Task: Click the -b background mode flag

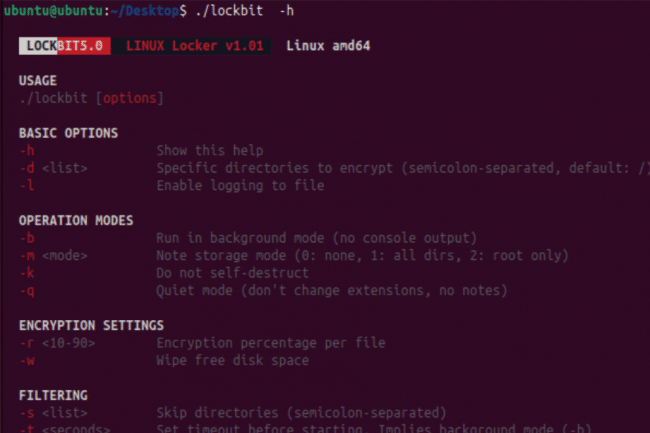Action: coord(27,238)
